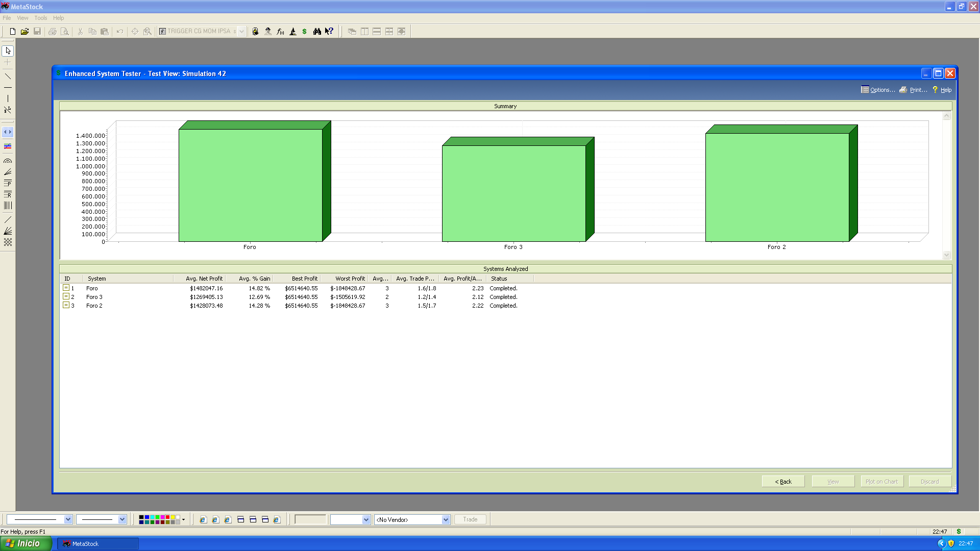The image size is (980, 551).
Task: Open a file with the folder icon
Action: tap(24, 31)
